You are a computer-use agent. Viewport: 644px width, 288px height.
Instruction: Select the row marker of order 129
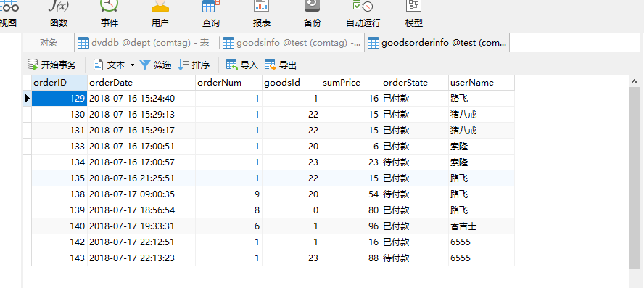click(28, 98)
